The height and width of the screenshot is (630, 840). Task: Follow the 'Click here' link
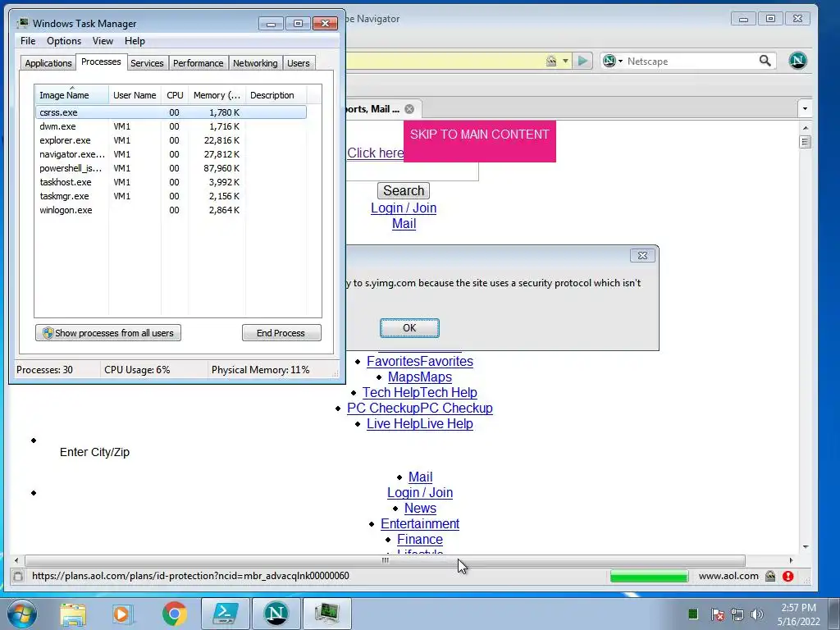click(x=375, y=153)
